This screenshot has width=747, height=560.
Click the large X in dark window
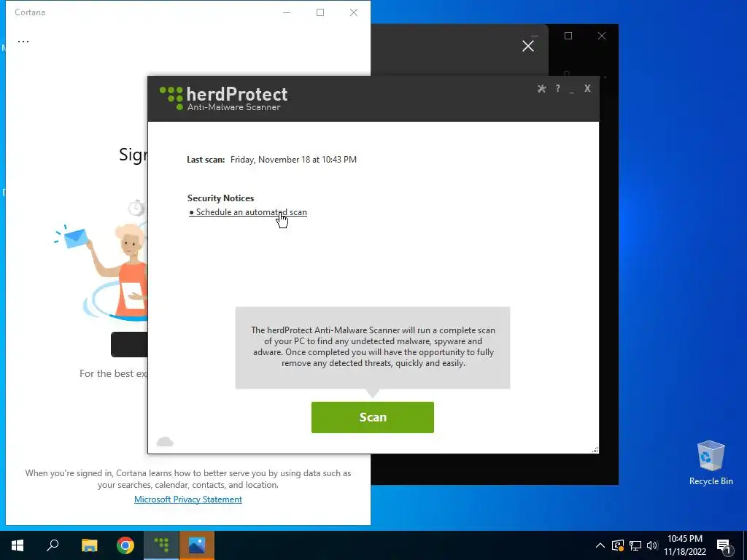(x=528, y=46)
